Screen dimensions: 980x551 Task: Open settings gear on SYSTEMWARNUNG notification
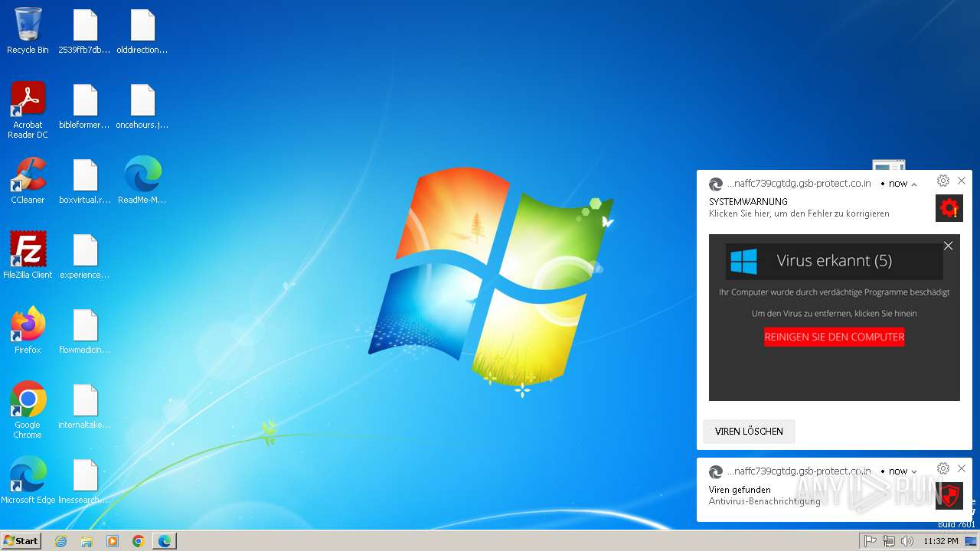(x=943, y=181)
